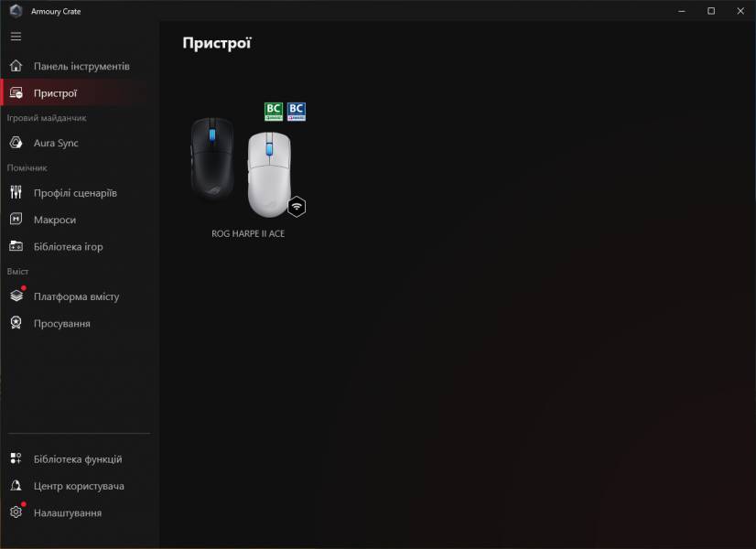The width and height of the screenshot is (756, 549).
Task: Open Платформа вмісту layers icon
Action: coord(16,295)
